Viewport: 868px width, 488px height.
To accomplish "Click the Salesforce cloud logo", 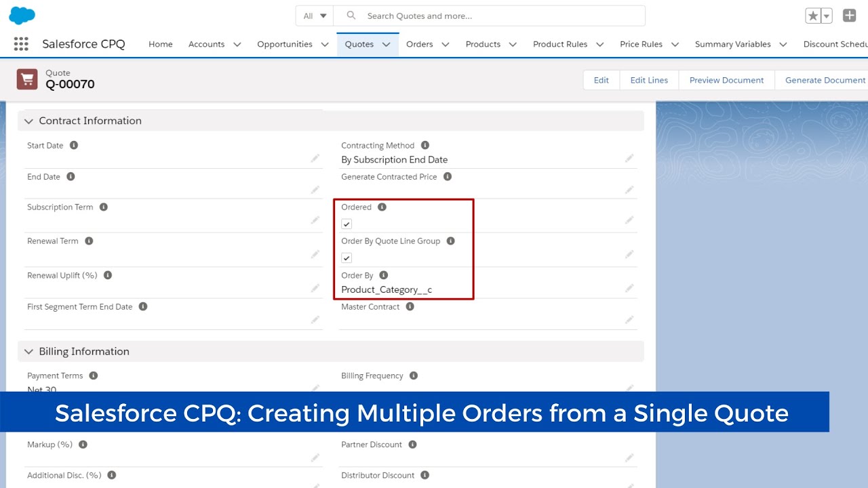I will pyautogui.click(x=22, y=15).
